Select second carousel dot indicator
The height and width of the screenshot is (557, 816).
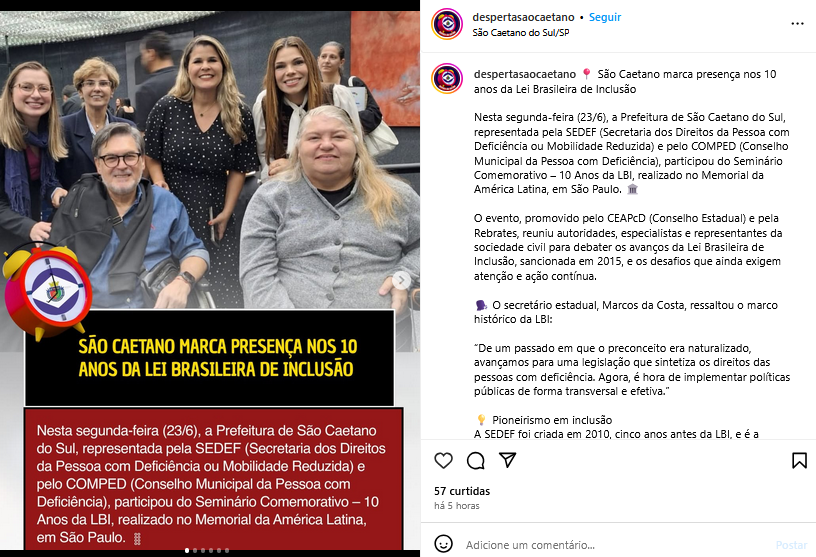195,550
